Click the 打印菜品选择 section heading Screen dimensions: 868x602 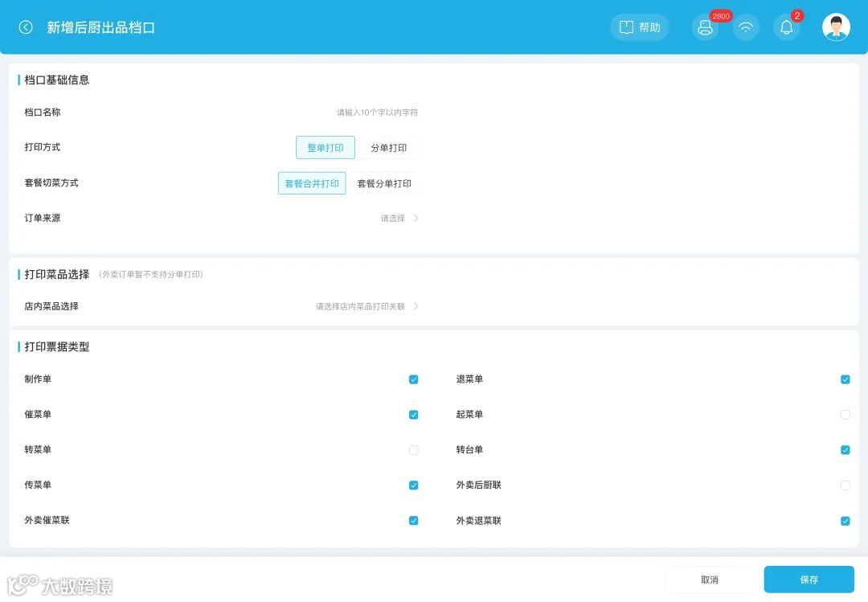pos(56,274)
